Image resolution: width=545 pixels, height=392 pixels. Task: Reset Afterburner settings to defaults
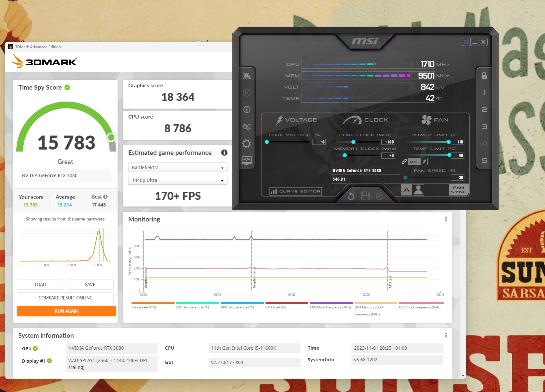pos(351,196)
